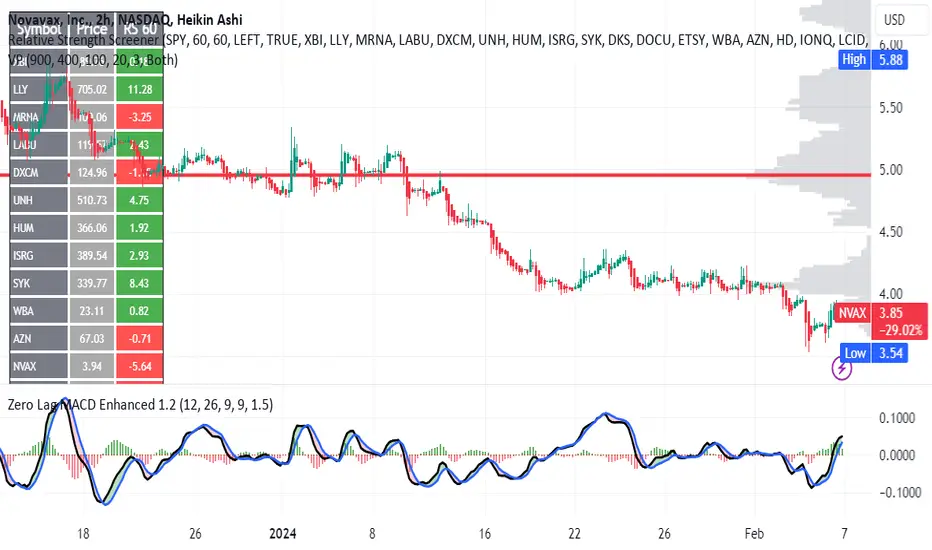
Task: Click the 5.50 price axis label
Action: point(890,108)
